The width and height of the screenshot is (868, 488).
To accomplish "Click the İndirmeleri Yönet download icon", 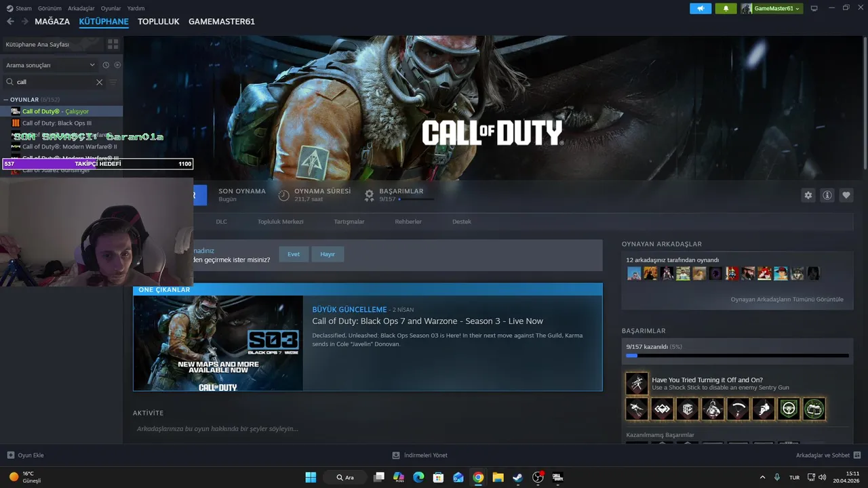I will 396,455.
